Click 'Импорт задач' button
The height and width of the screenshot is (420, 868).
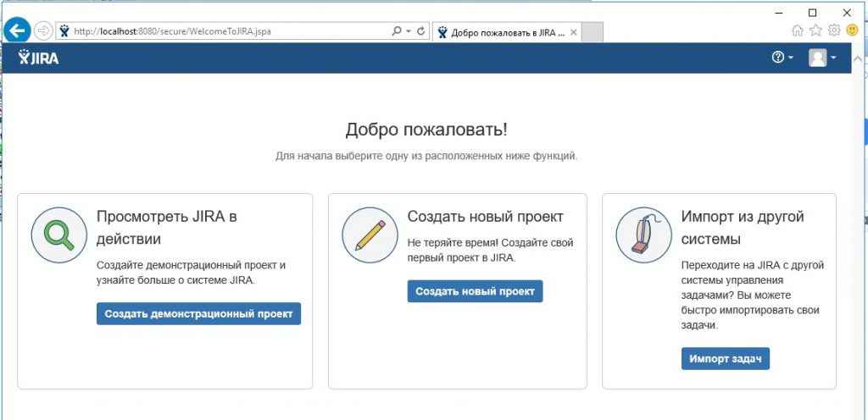726,359
